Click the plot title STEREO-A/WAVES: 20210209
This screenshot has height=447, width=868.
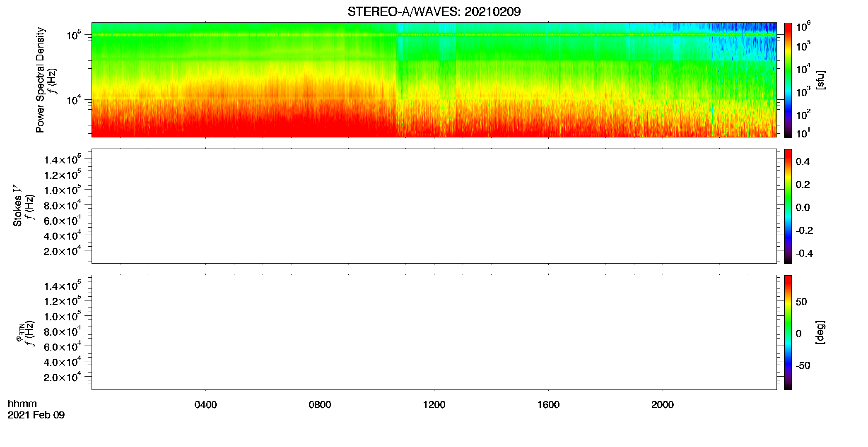tap(434, 12)
